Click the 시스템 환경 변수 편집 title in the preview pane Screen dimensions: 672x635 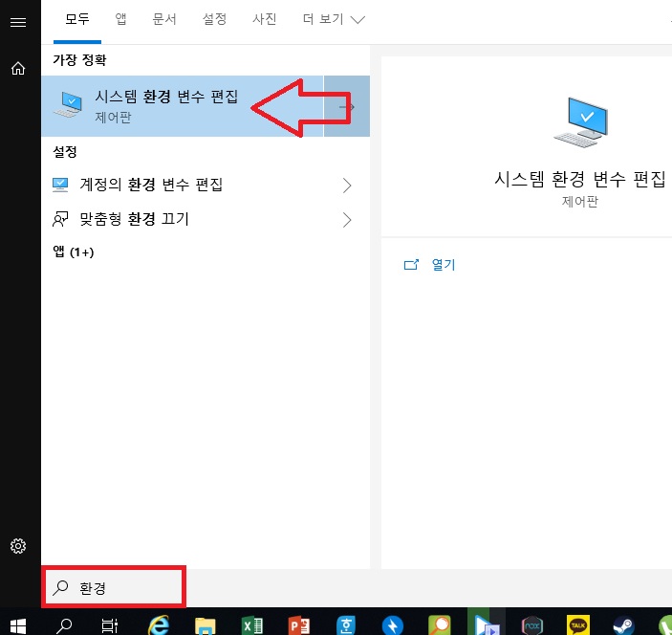(580, 179)
